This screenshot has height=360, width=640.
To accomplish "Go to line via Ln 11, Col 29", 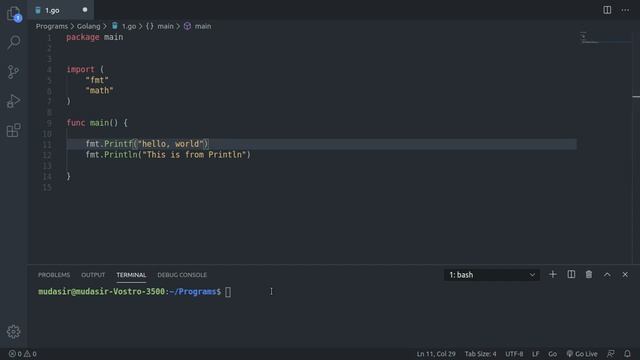I will pyautogui.click(x=436, y=354).
